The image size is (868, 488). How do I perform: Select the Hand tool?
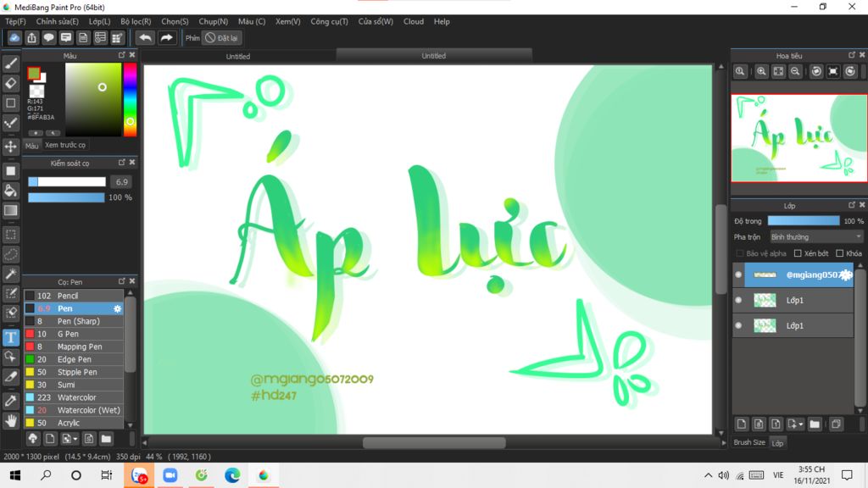(10, 420)
